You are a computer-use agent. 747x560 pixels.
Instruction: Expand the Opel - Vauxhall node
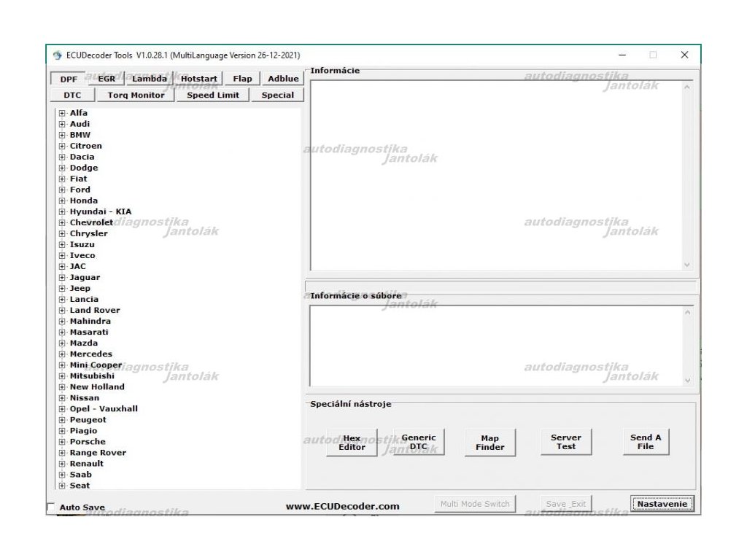pos(62,409)
